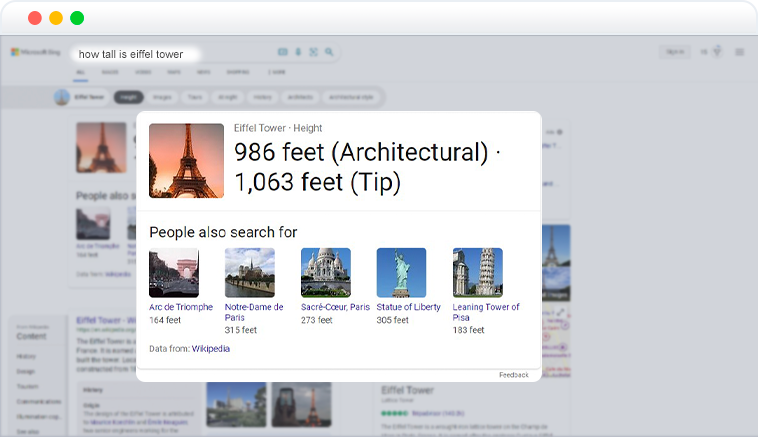Expand the MORE tab menu

(x=277, y=72)
